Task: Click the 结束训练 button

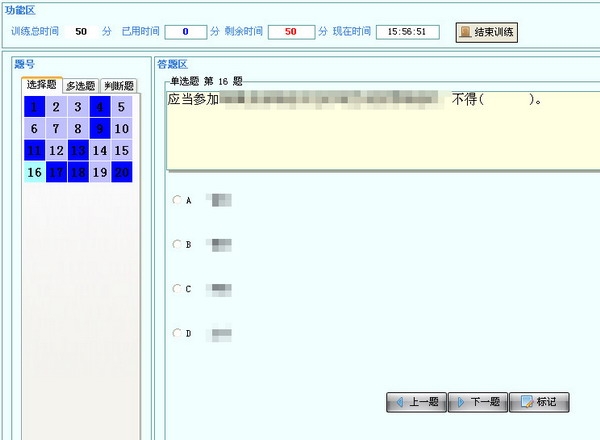Action: (486, 32)
